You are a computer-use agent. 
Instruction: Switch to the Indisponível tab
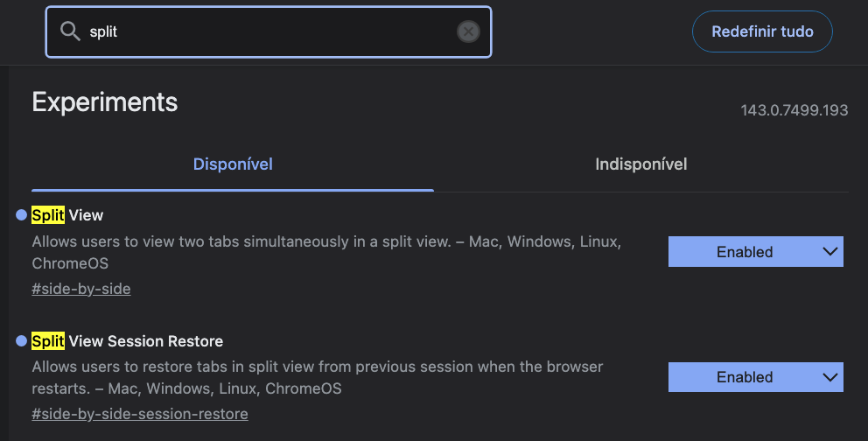(640, 164)
